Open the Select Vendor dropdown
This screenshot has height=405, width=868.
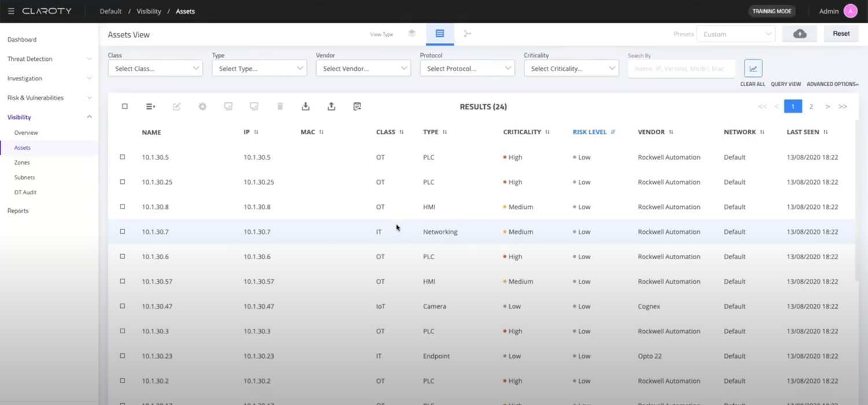pos(363,68)
